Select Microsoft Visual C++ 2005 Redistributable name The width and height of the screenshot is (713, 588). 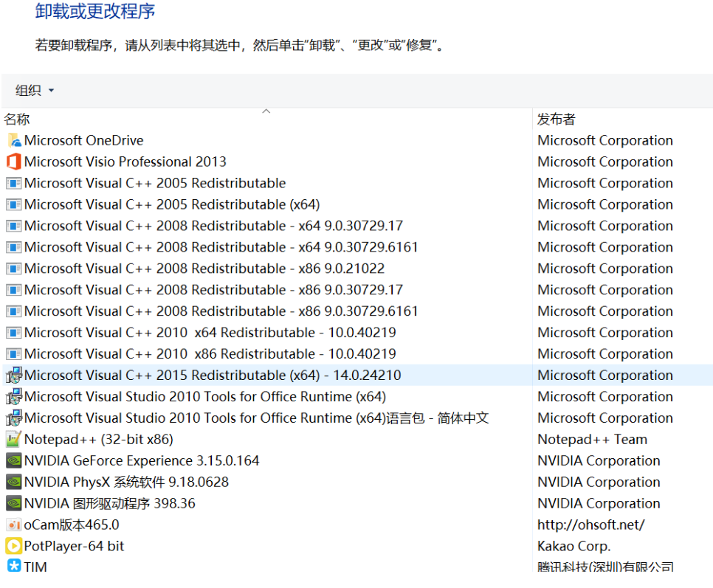tap(155, 183)
